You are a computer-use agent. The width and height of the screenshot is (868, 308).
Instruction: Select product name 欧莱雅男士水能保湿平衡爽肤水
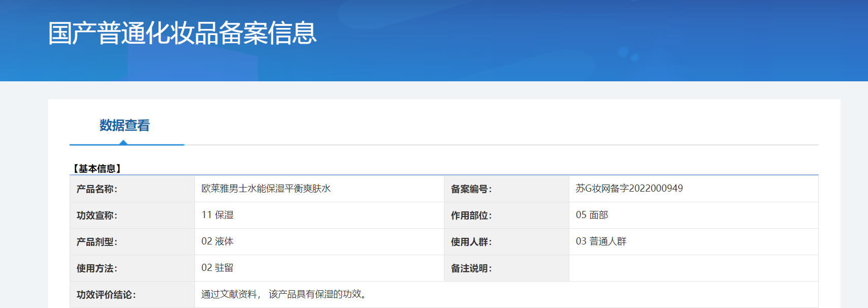(266, 189)
